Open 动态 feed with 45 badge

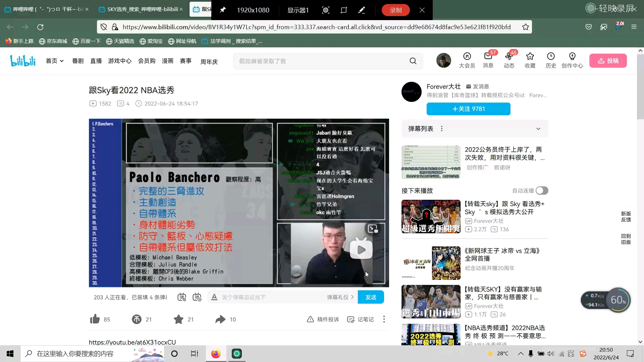(x=509, y=61)
